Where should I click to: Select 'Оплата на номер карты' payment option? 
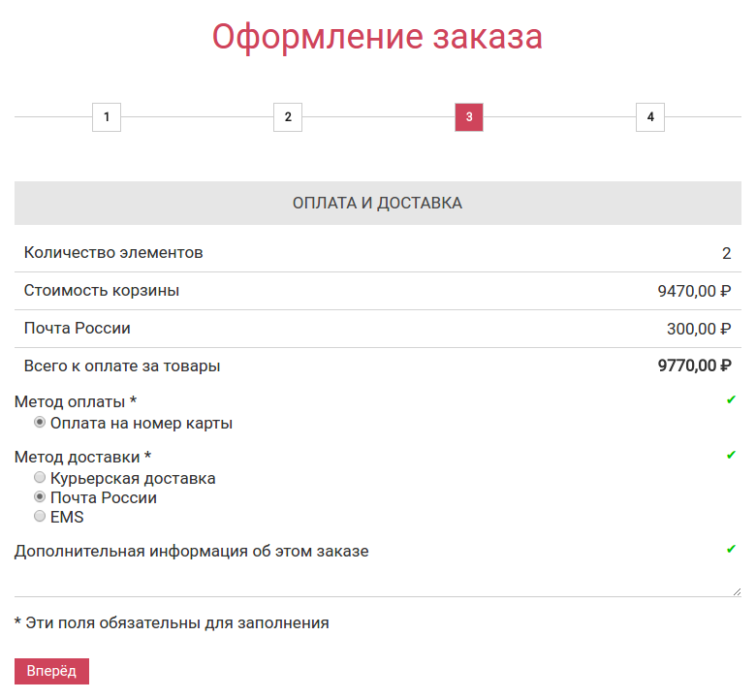[40, 423]
